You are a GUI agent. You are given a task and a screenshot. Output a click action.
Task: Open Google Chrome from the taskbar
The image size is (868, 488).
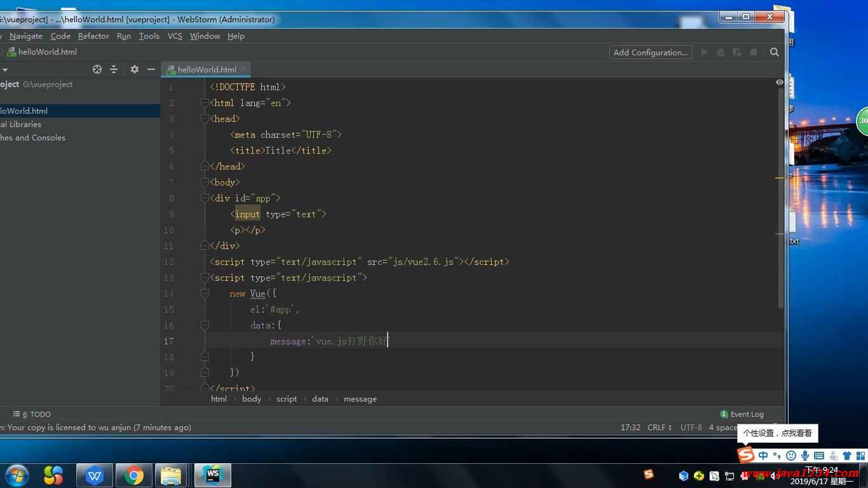coord(133,475)
